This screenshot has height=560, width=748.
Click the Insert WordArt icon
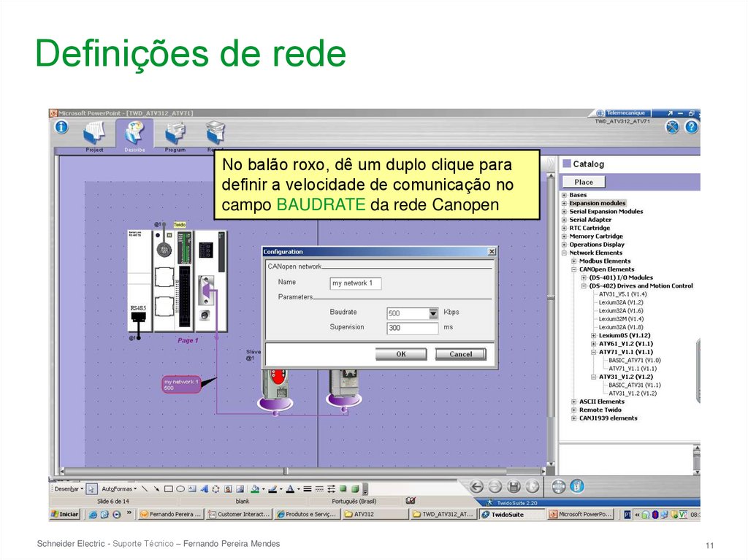[205, 489]
